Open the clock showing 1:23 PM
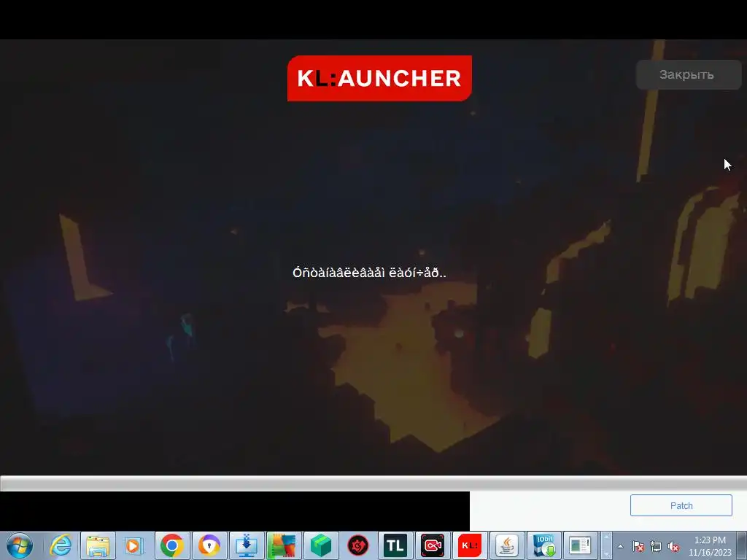 tap(710, 545)
